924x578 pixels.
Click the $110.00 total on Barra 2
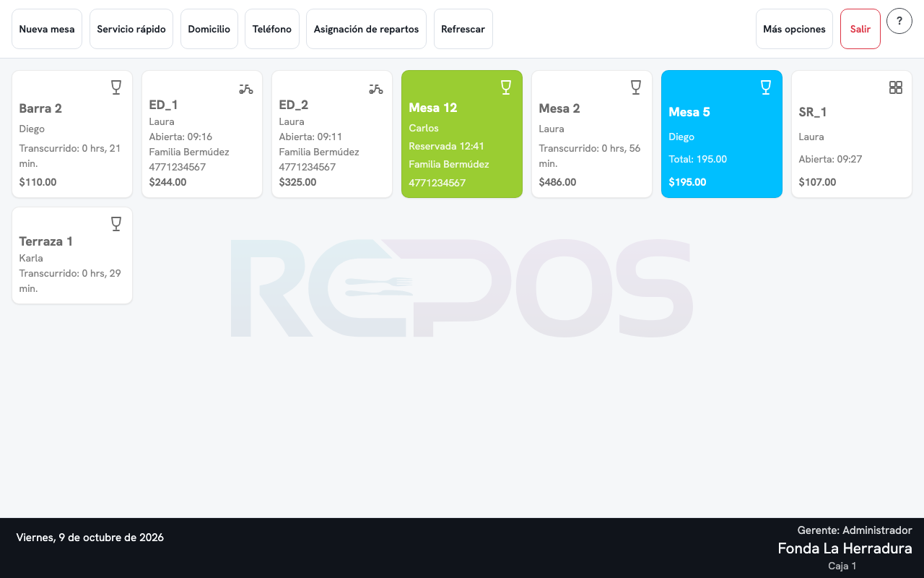[38, 182]
